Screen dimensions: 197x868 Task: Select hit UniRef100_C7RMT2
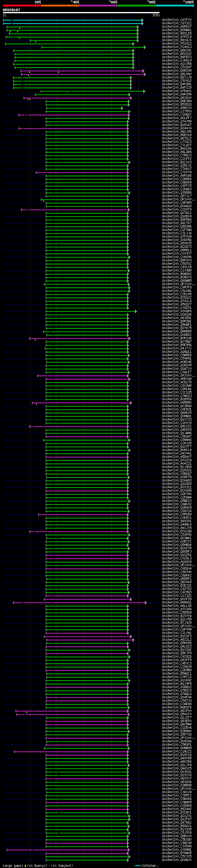177,796
